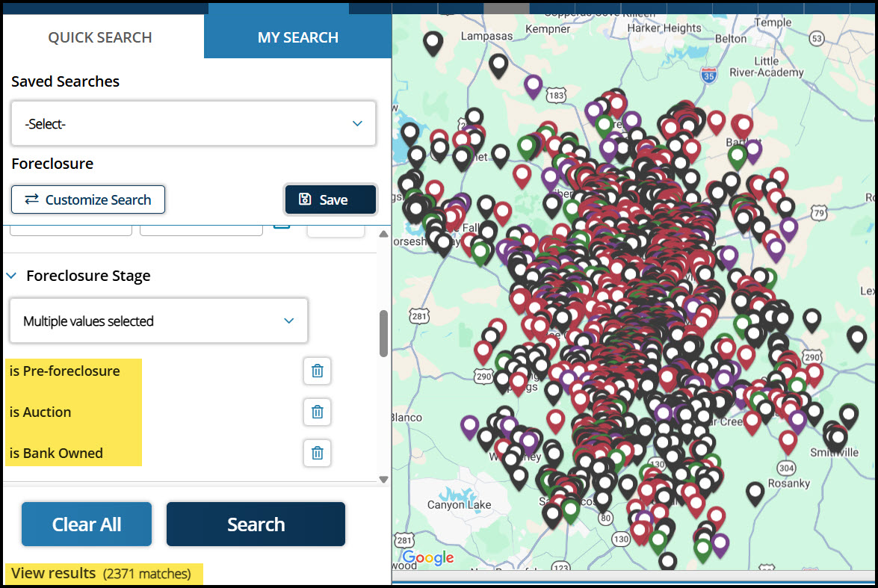
Task: Delete the Pre-foreclosure filter with trash icon
Action: [317, 371]
